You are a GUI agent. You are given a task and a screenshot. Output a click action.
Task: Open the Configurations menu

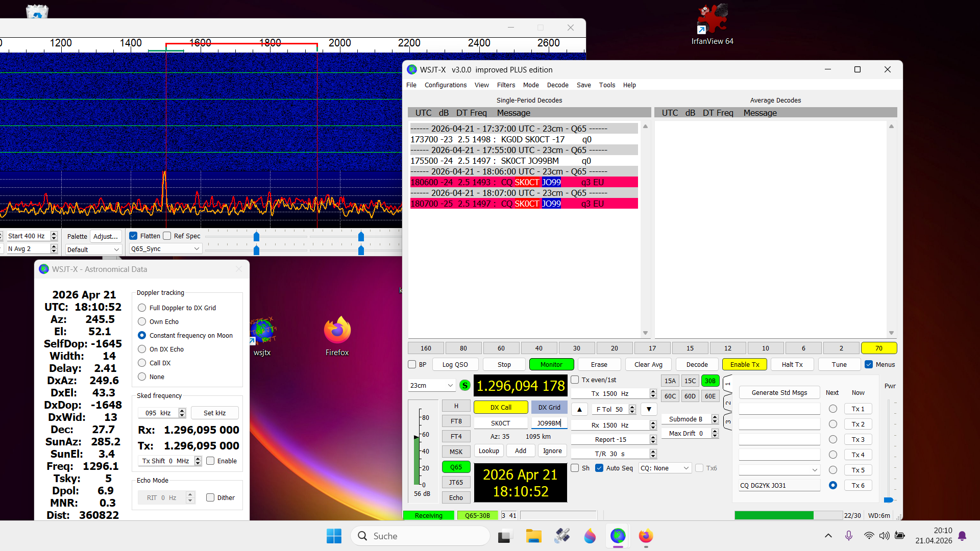446,85
